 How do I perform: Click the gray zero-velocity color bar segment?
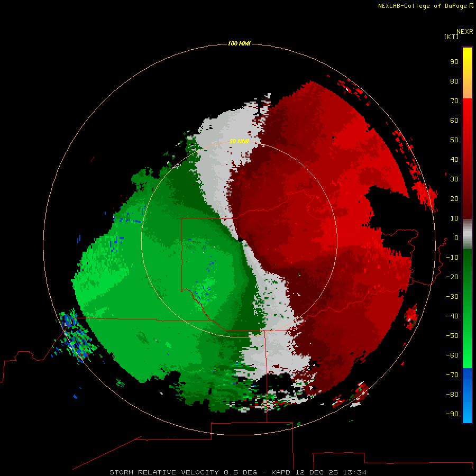pos(467,234)
